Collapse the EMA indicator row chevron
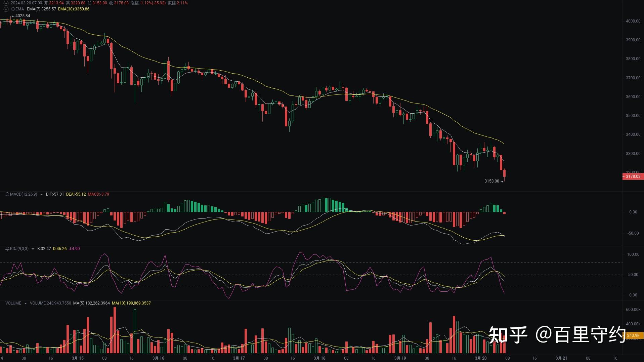This screenshot has height=362, width=644. [x=6, y=9]
